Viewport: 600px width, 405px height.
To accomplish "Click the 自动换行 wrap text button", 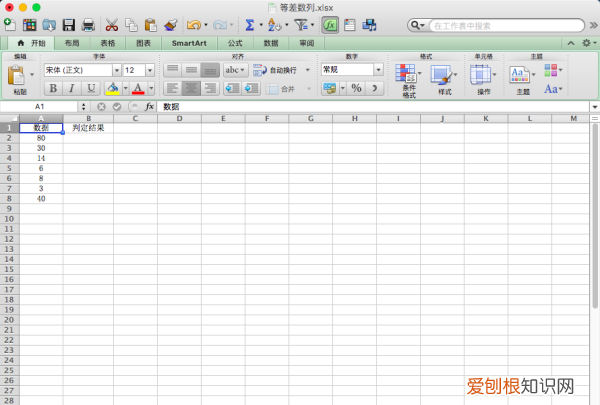I will tap(276, 70).
